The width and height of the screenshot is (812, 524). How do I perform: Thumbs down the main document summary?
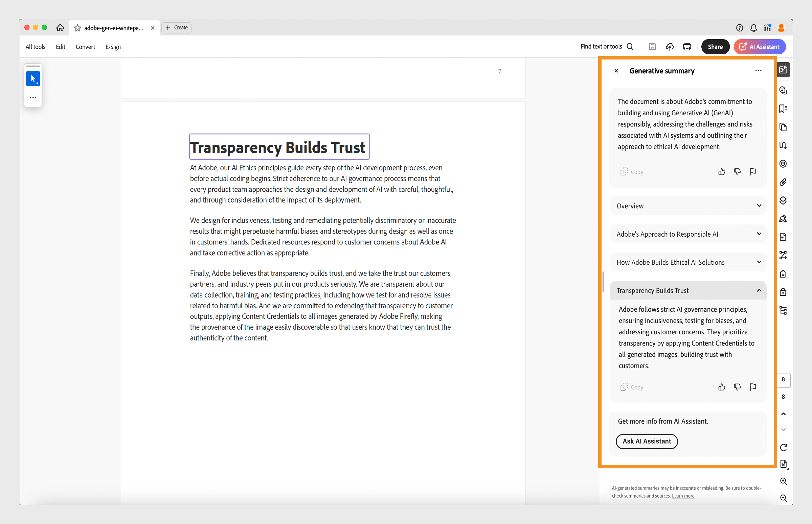[x=737, y=172]
